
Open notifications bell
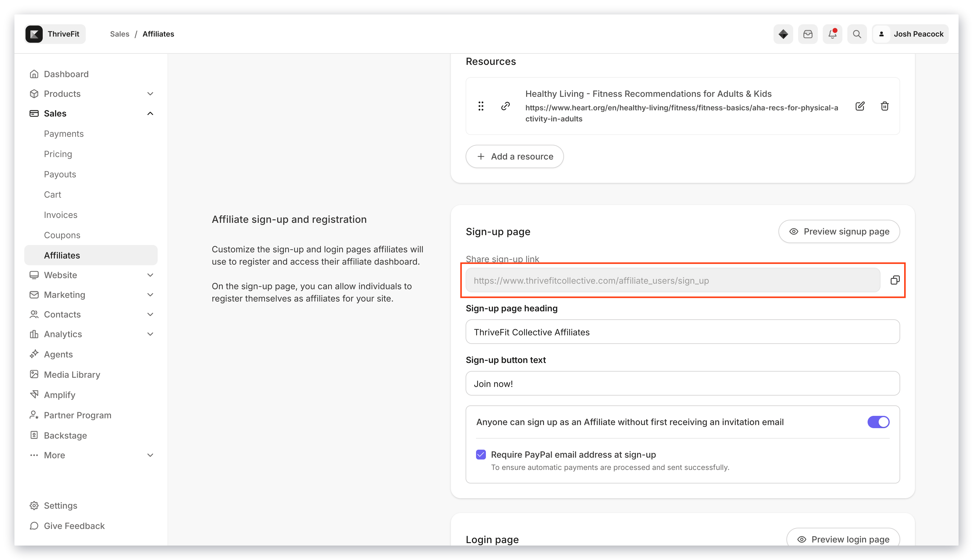[832, 34]
